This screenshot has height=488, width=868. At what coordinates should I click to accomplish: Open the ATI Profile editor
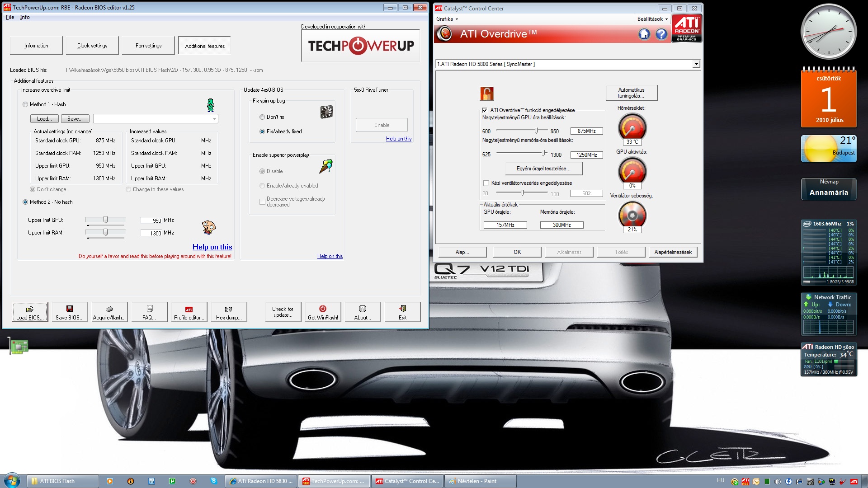(x=189, y=312)
